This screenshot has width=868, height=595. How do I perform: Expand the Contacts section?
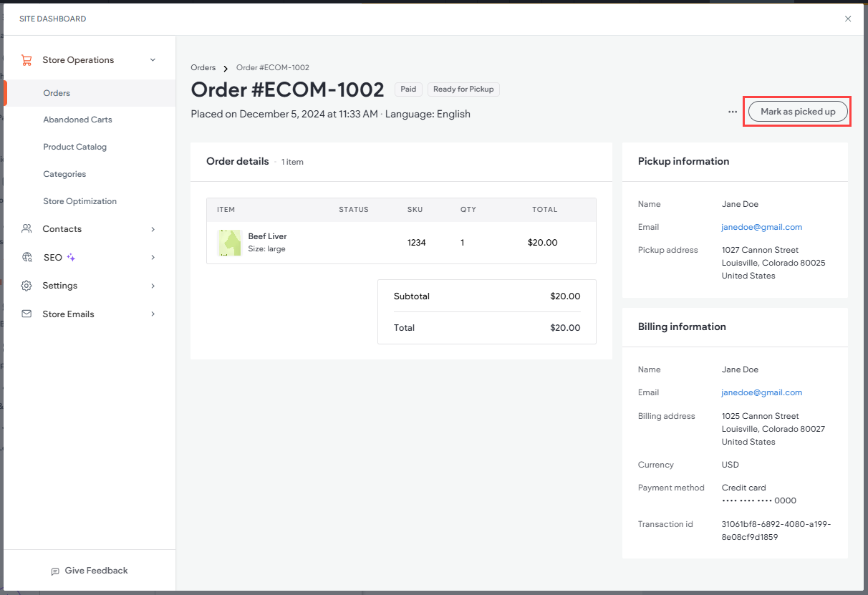click(153, 228)
